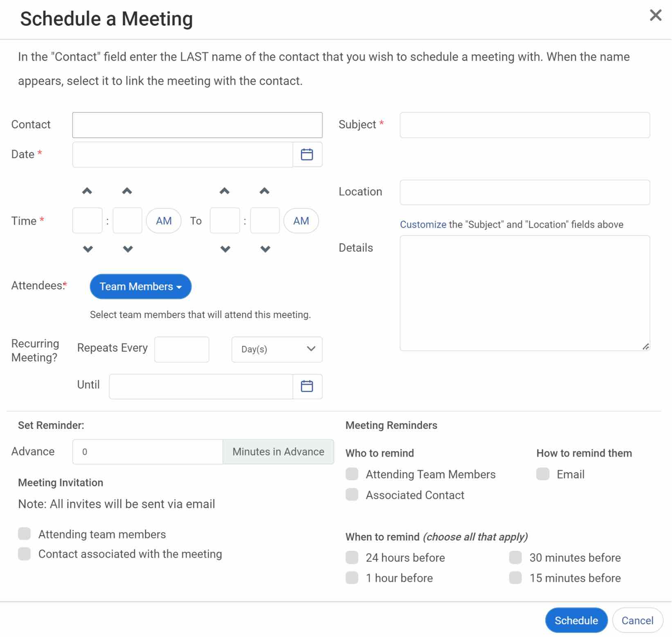Enable Email reminder checkbox
The width and height of the screenshot is (672, 637).
click(x=543, y=474)
